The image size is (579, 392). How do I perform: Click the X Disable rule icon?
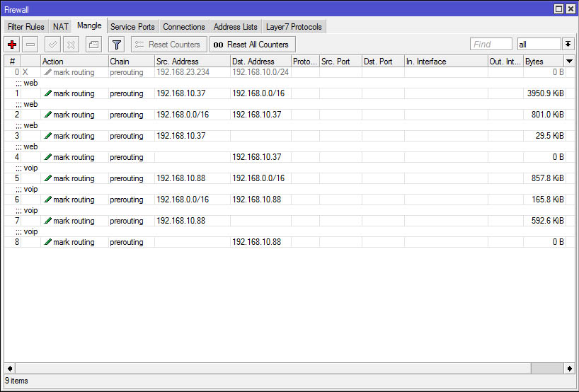pyautogui.click(x=71, y=45)
